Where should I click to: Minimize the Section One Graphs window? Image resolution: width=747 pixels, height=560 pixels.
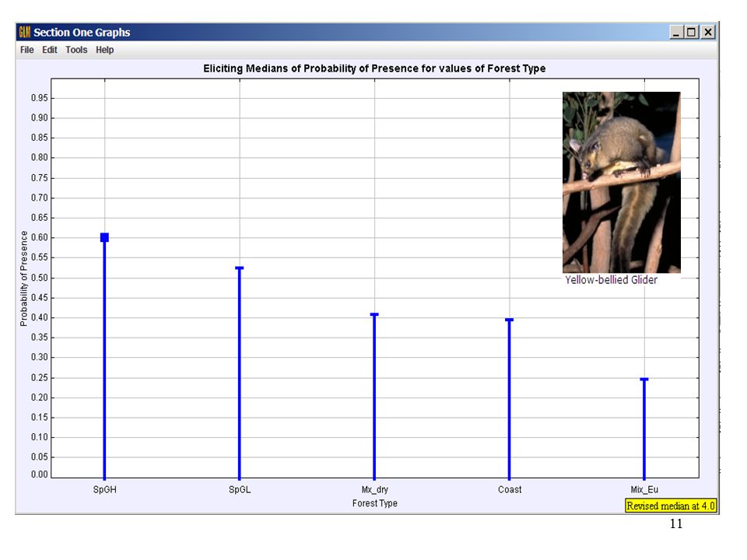point(676,33)
